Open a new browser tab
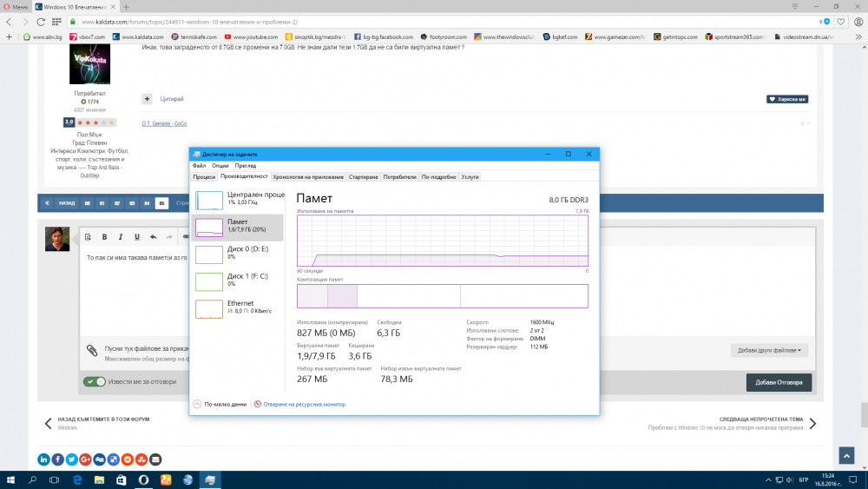Screen dimensions: 868x489 126,7
